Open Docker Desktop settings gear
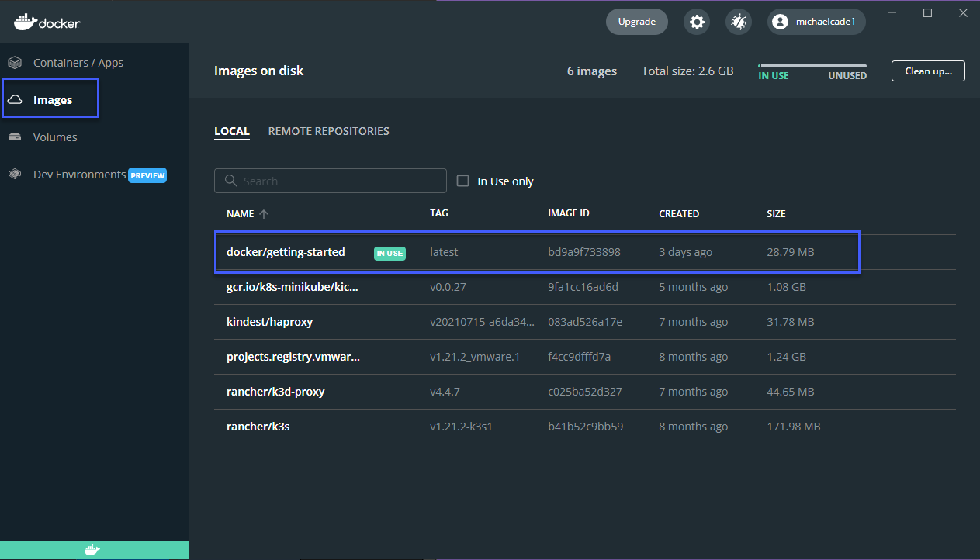This screenshot has width=980, height=560. click(x=696, y=22)
